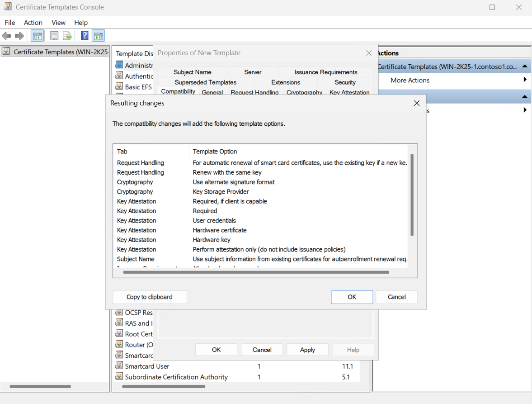
Task: Select 'Perform attestation only' option row
Action: [x=260, y=249]
